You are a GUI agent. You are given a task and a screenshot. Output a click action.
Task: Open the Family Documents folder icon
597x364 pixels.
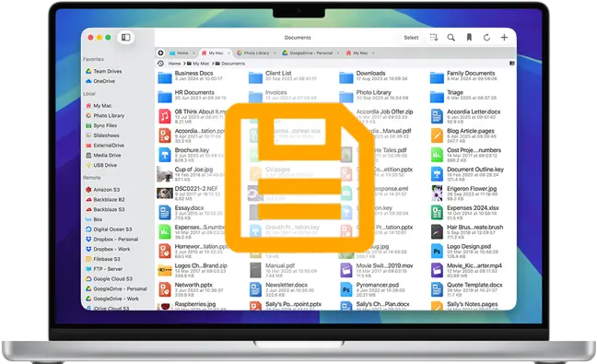[x=437, y=77]
